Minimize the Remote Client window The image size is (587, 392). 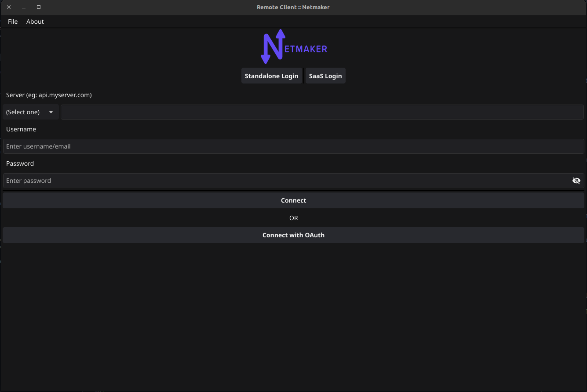coord(24,7)
